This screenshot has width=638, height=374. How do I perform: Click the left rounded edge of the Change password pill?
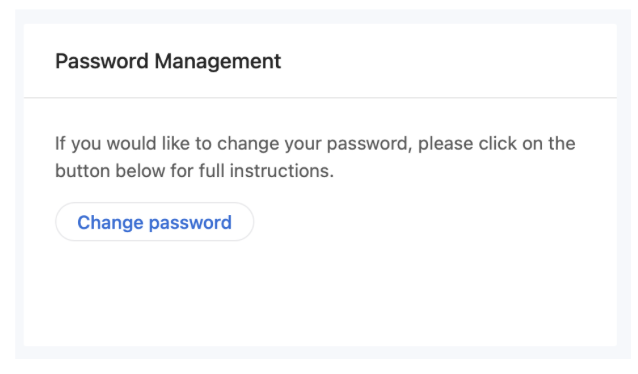tap(60, 222)
